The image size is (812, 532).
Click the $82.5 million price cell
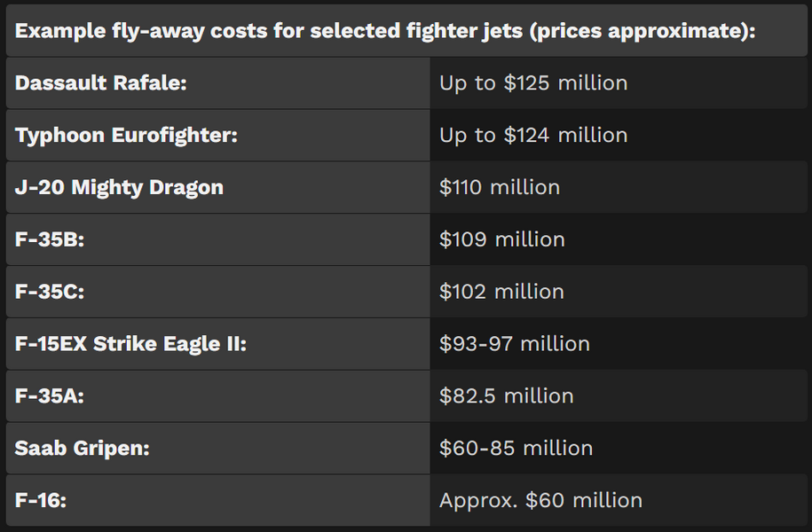pyautogui.click(x=619, y=395)
